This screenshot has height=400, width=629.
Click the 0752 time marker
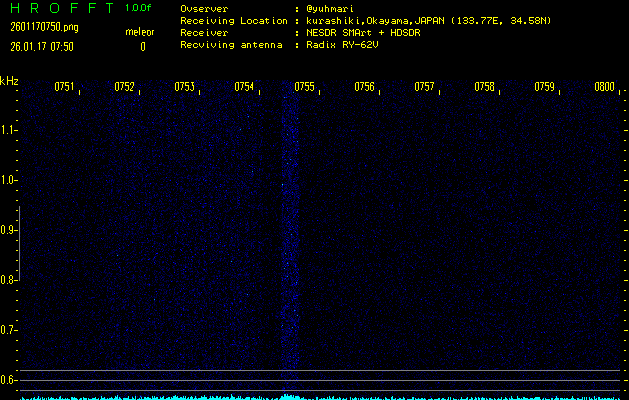point(124,87)
